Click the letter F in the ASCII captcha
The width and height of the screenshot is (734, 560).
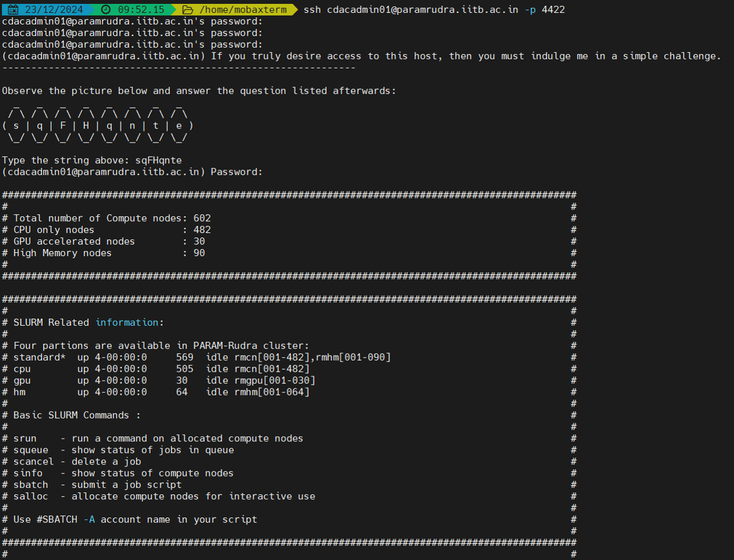(63, 126)
